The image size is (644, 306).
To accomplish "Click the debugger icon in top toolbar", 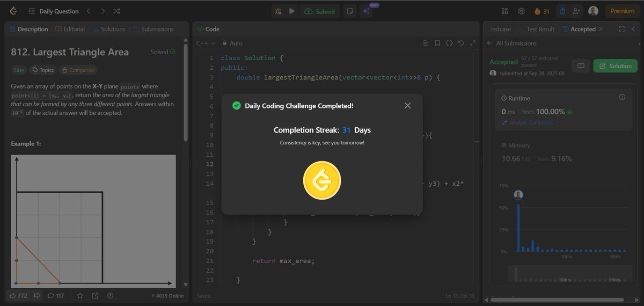I will (278, 11).
